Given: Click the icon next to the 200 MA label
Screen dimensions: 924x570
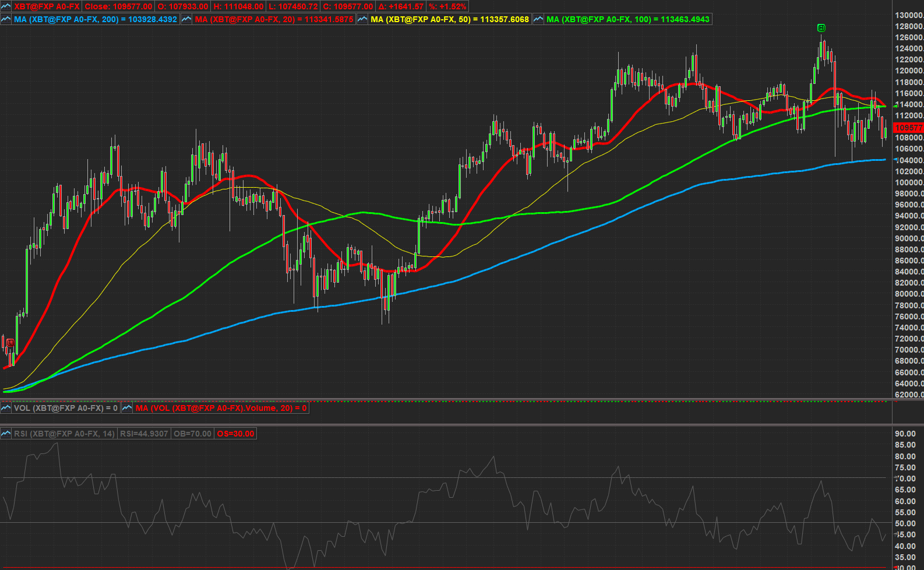Looking at the screenshot, I should tap(6, 19).
